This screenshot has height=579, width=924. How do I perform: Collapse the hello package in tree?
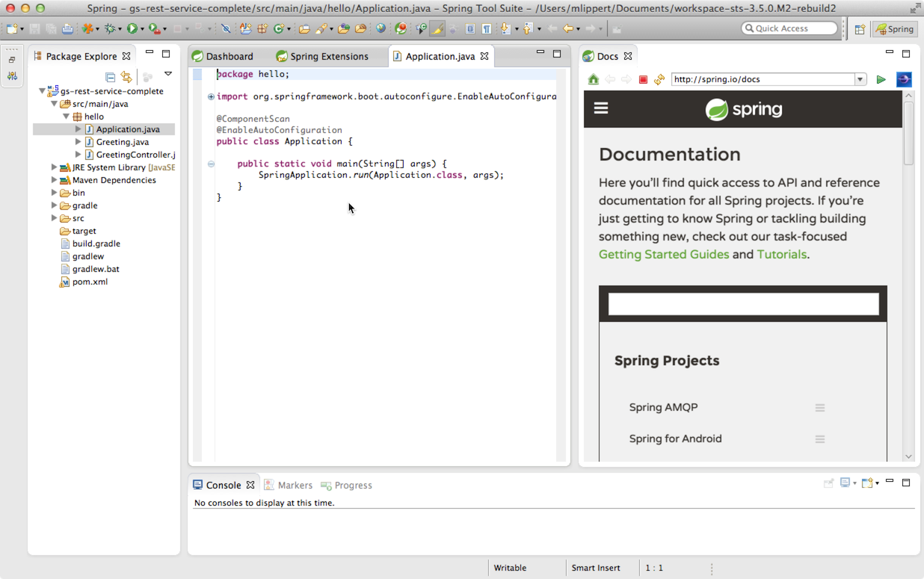(66, 117)
